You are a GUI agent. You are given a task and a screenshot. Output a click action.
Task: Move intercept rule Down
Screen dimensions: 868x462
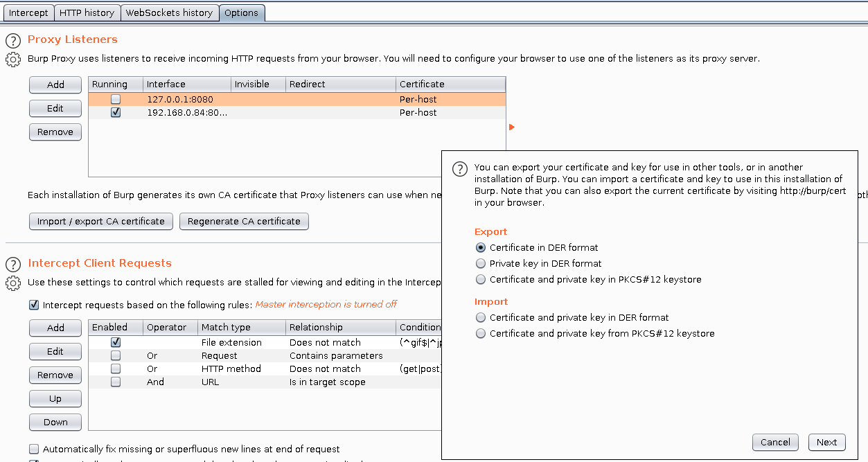55,422
